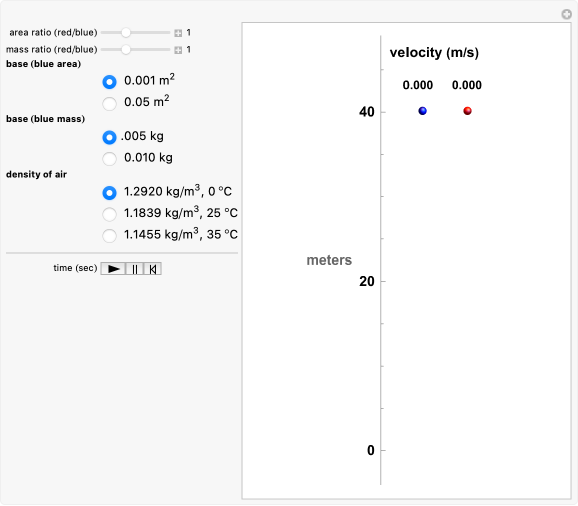The image size is (578, 506).
Task: Click the blue falling ball
Action: pyautogui.click(x=422, y=111)
